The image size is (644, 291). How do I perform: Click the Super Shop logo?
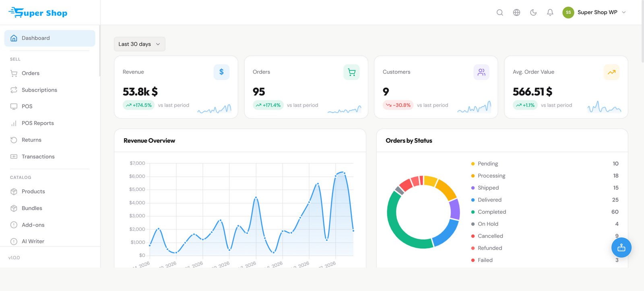click(x=38, y=12)
